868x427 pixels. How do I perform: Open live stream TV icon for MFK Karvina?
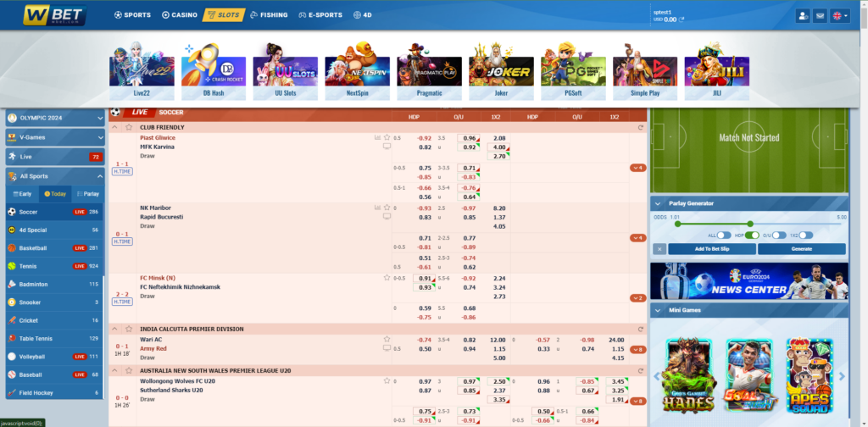387,147
